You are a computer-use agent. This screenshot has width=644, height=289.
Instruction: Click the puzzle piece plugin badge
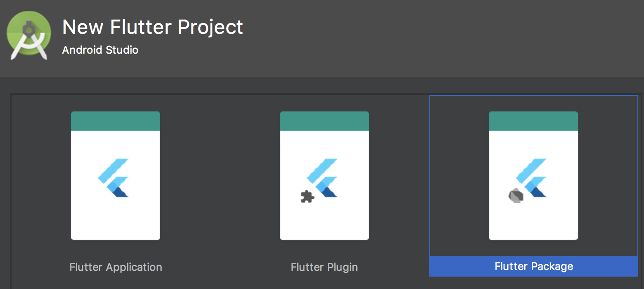tap(307, 197)
